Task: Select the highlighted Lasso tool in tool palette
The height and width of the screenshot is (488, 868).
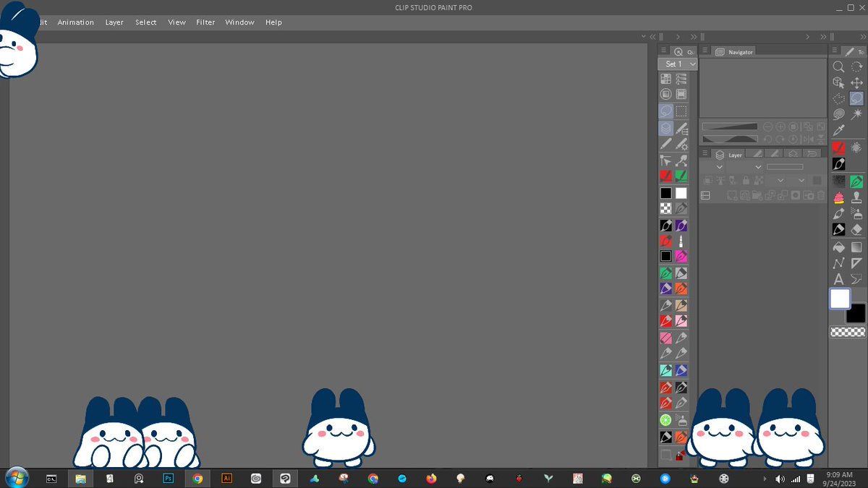Action: (857, 99)
